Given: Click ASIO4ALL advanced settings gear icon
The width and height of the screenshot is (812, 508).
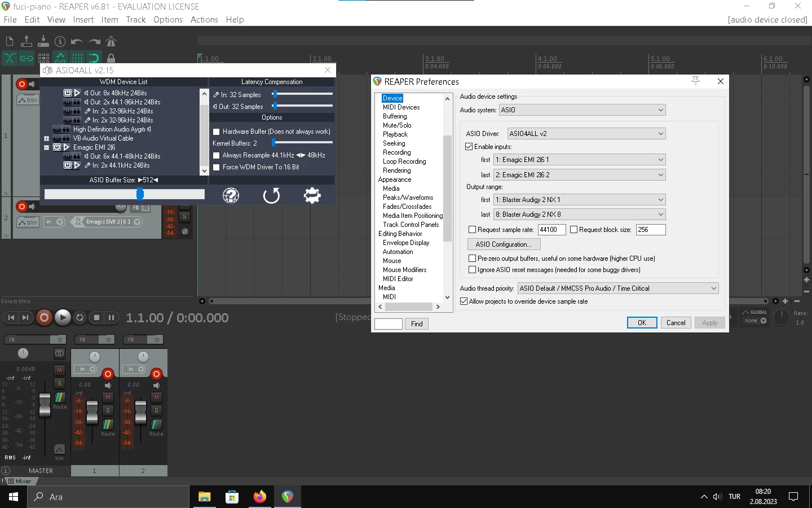Looking at the screenshot, I should pyautogui.click(x=312, y=195).
